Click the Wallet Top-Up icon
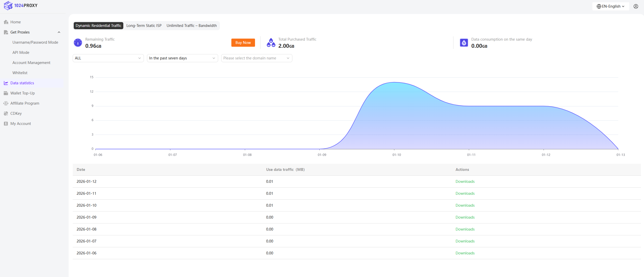644x277 pixels. 6,93
